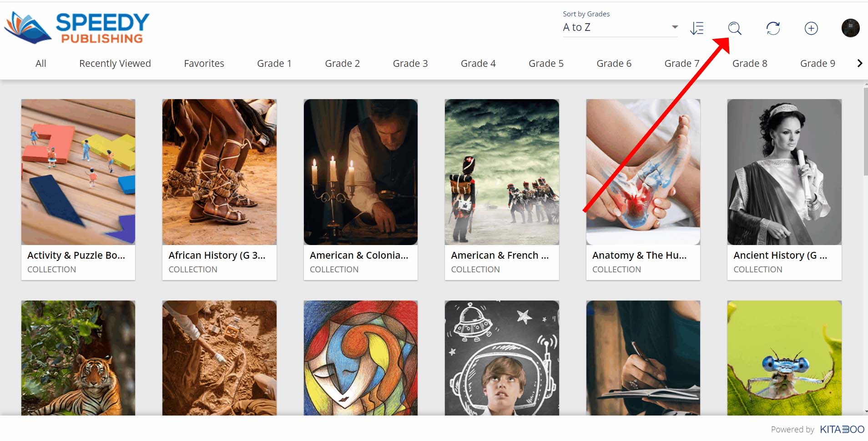Viewport: 868px width, 441px height.
Task: Select the Grade 2 tab
Action: pos(342,63)
